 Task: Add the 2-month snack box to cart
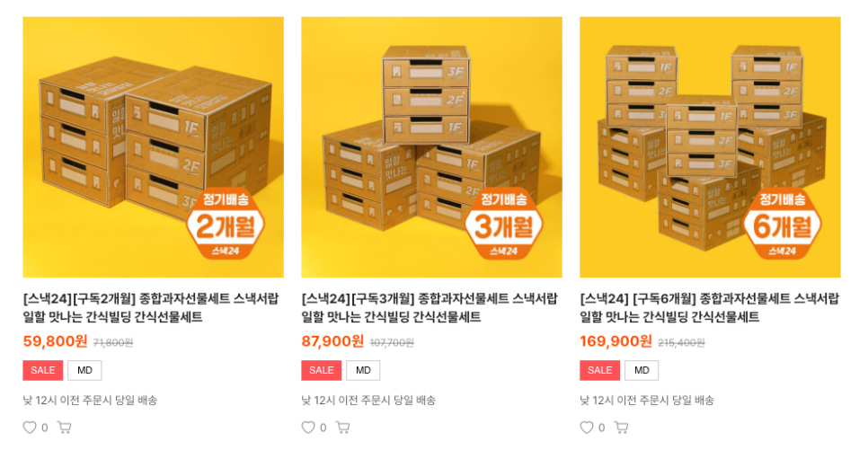click(x=64, y=428)
